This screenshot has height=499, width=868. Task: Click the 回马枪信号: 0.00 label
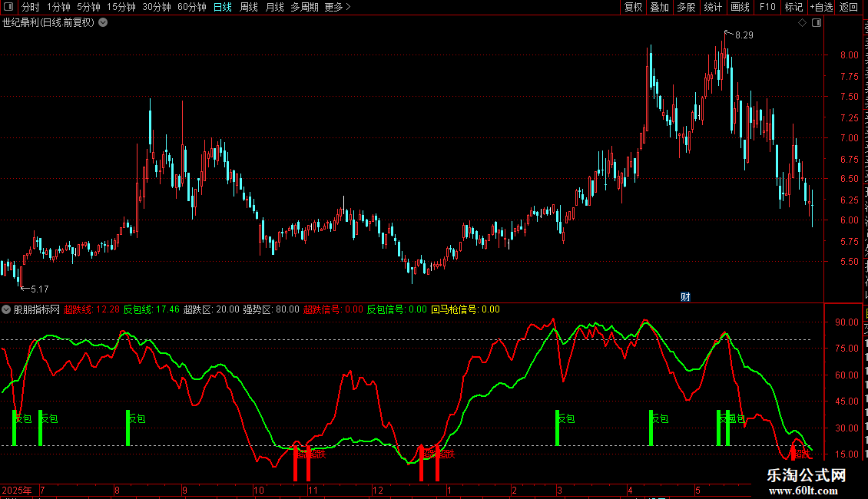(465, 310)
